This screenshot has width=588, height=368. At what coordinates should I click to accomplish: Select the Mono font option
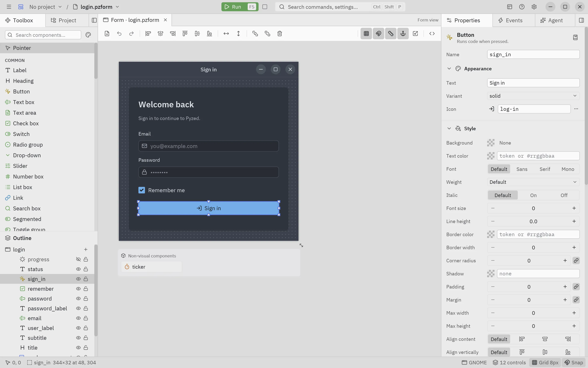click(x=568, y=169)
